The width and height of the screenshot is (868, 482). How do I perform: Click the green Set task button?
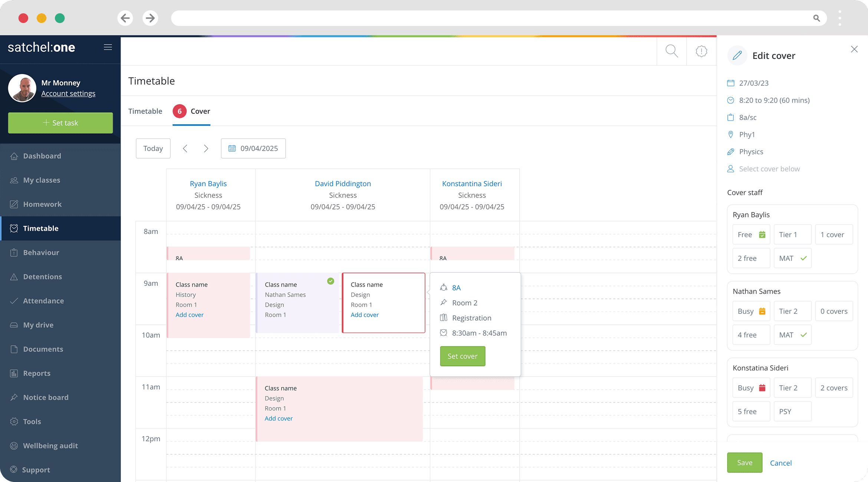60,123
